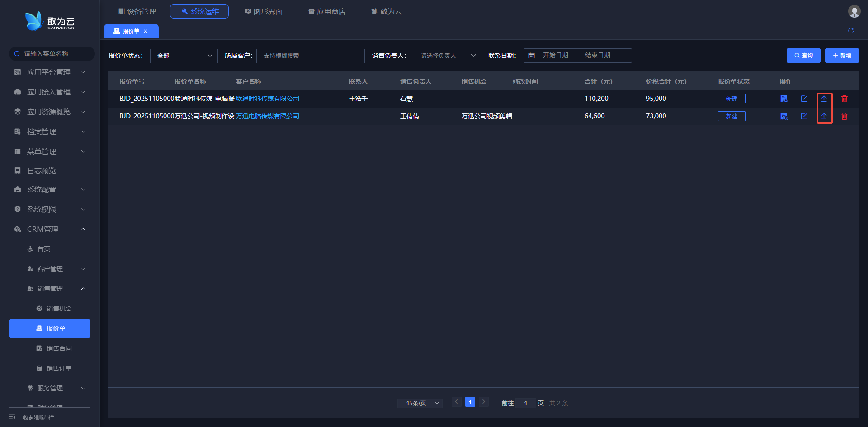868x427 pixels.
Task: Expand 应用平台管理 menu in sidebar
Action: coord(50,72)
